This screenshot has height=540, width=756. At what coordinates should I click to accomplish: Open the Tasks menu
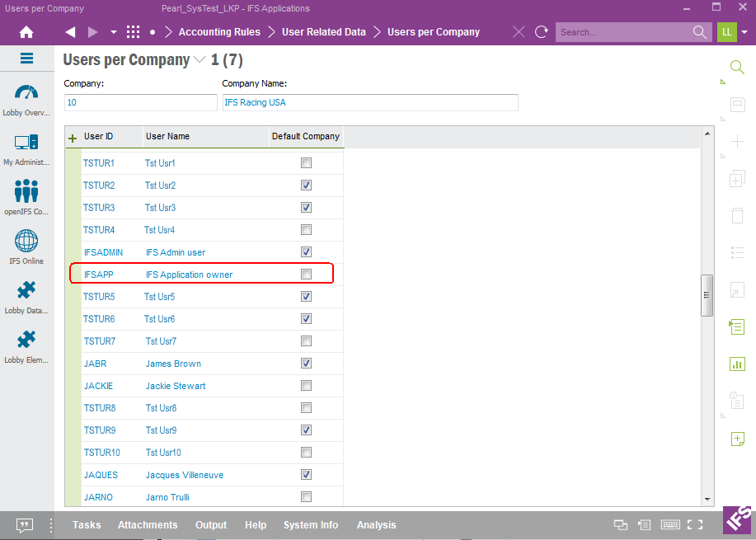[x=87, y=525]
